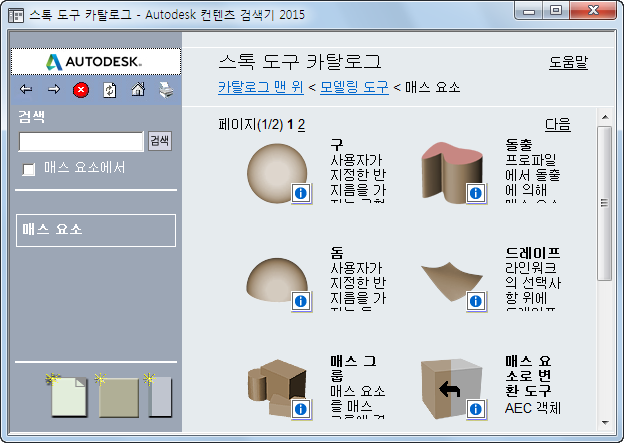Click the 매스 그룹 title text
The width and height of the screenshot is (624, 443).
[x=353, y=368]
